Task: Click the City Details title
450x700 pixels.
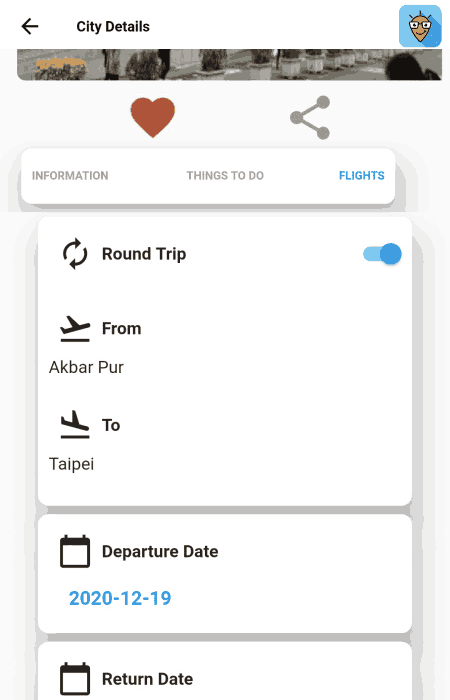Action: [x=113, y=26]
